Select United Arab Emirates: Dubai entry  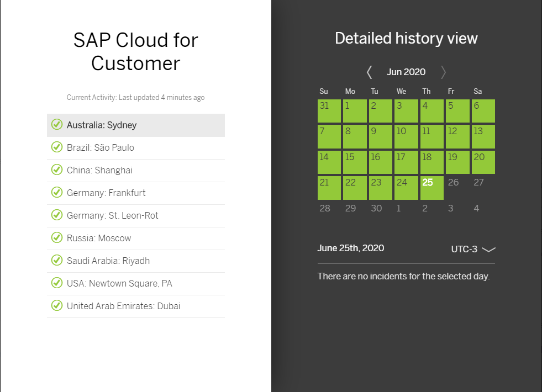pyautogui.click(x=136, y=306)
